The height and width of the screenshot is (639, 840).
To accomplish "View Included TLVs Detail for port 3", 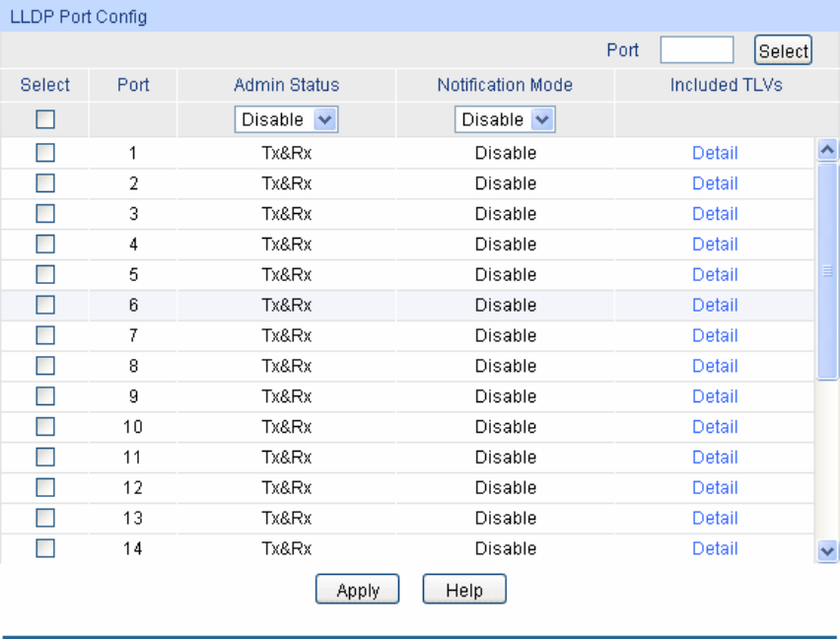I will click(x=715, y=214).
